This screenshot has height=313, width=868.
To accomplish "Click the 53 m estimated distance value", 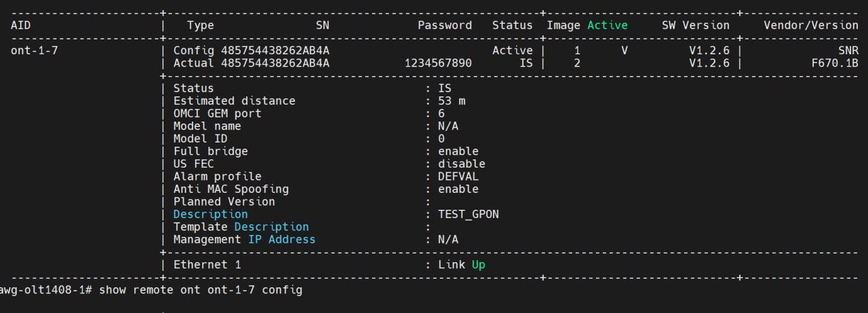I will (x=452, y=100).
